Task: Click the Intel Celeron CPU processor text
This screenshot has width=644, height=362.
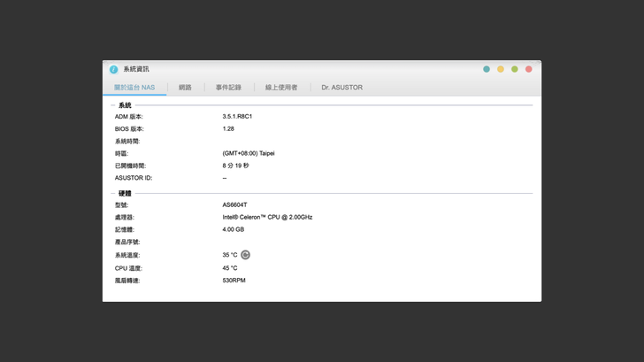Action: pyautogui.click(x=267, y=217)
